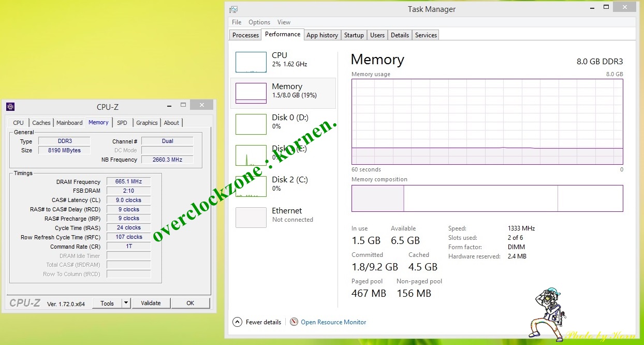Click the tRFC 107 clocks value
This screenshot has height=345, width=644.
pos(128,237)
